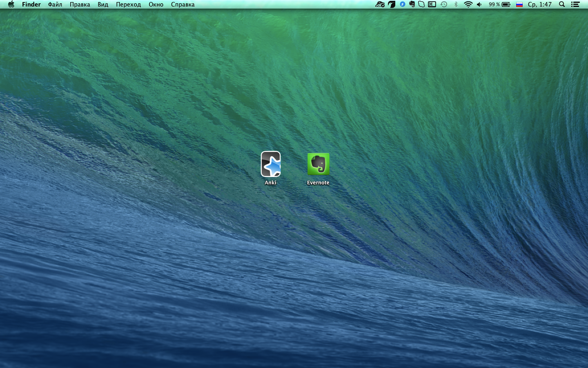Open the Правка menu
This screenshot has height=368, width=588.
click(x=80, y=4)
